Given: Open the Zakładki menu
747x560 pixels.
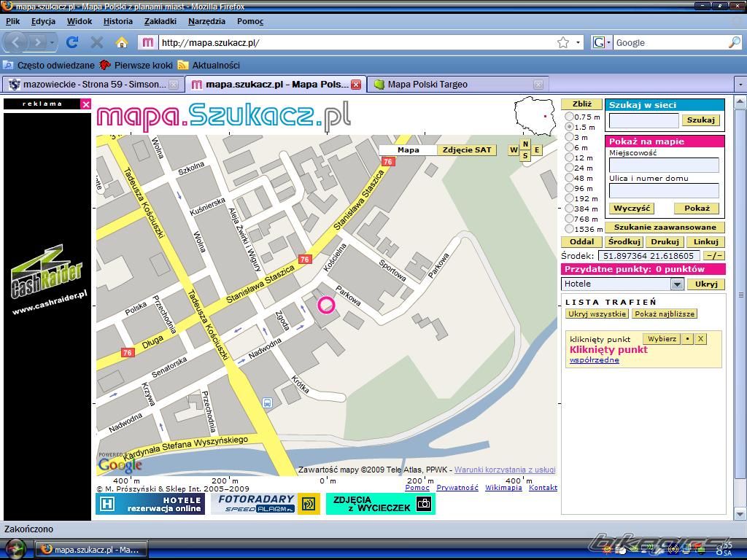Looking at the screenshot, I should [x=160, y=21].
